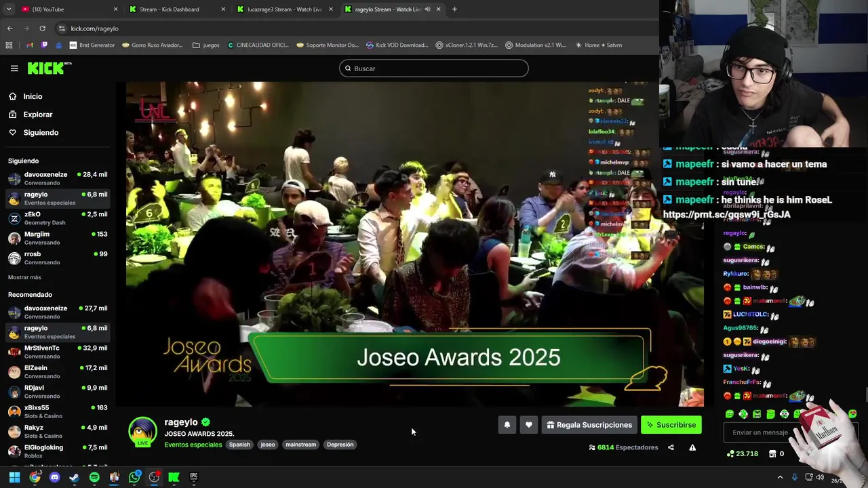Open Rakyz recommended channel
This screenshot has width=868, height=488.
(58, 431)
